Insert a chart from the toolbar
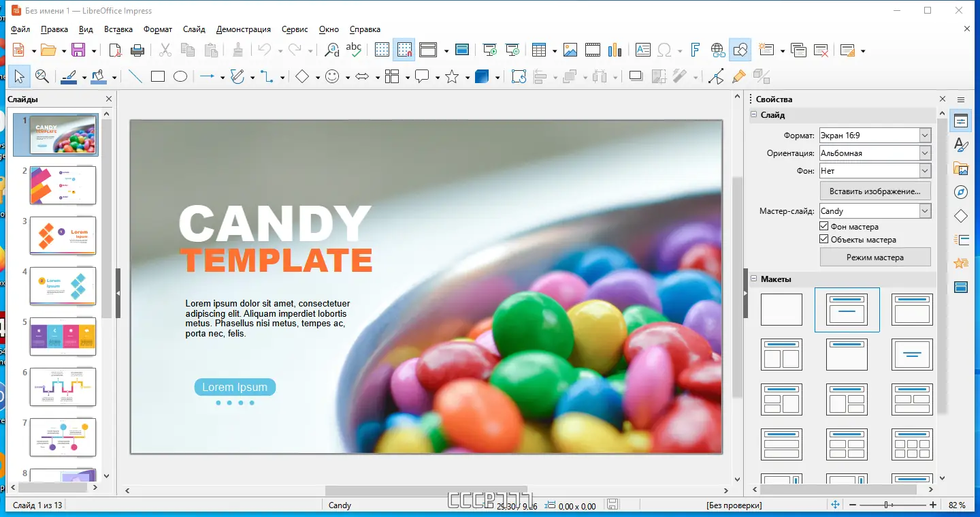This screenshot has width=980, height=517. 615,50
